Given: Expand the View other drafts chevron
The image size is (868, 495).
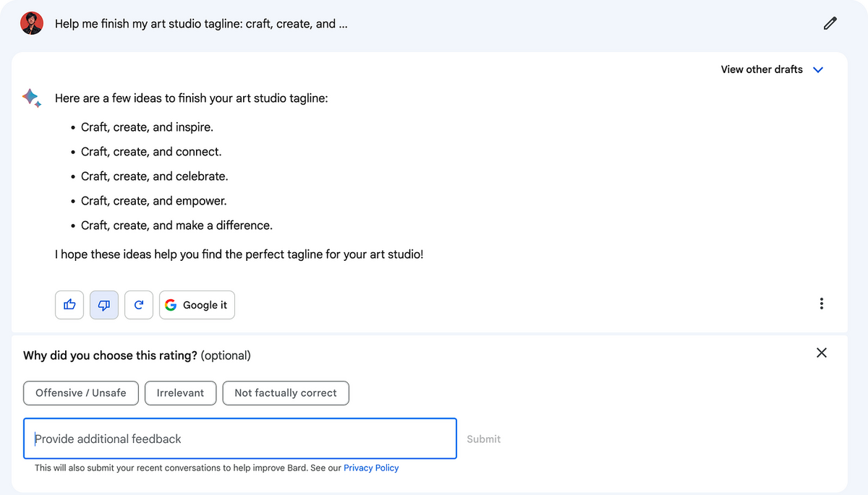Looking at the screenshot, I should click(x=818, y=70).
